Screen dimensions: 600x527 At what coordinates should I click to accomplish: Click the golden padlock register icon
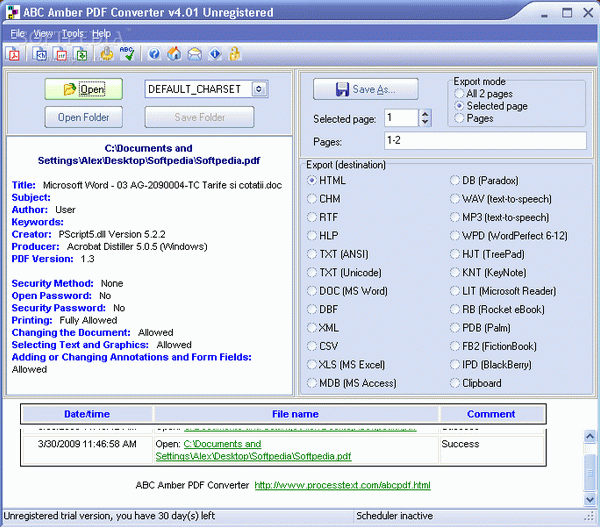235,54
